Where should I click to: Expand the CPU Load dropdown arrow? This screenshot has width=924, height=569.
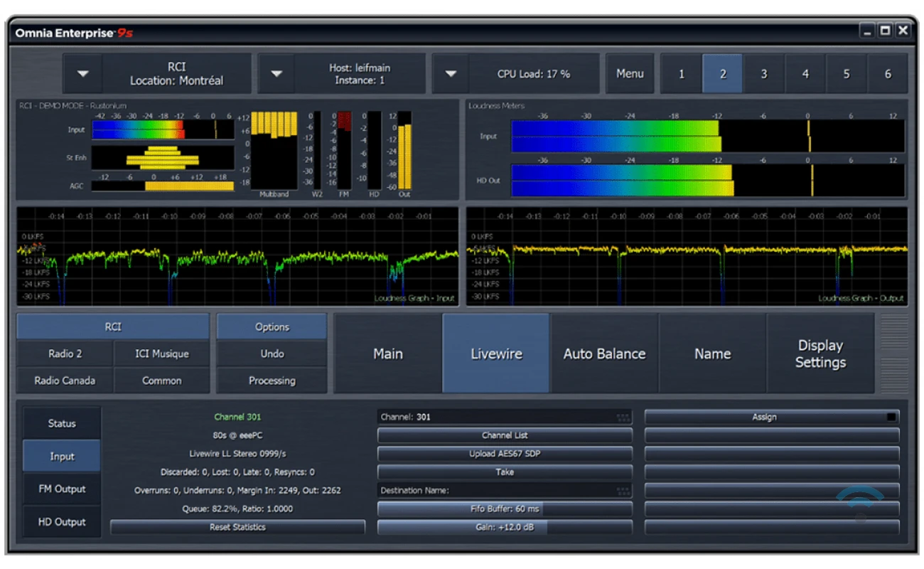click(x=451, y=74)
